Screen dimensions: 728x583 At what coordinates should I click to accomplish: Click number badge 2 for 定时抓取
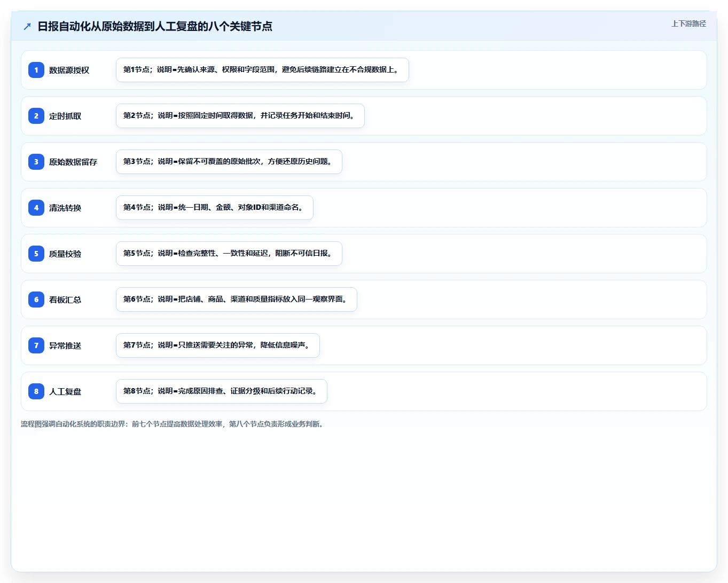(x=36, y=116)
